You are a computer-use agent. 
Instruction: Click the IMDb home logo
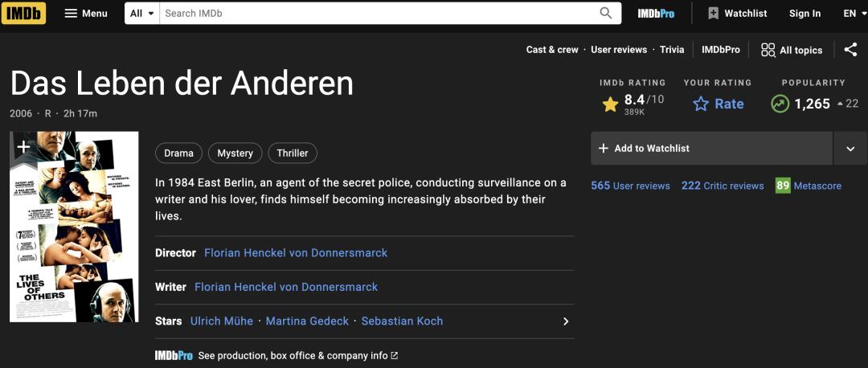24,13
